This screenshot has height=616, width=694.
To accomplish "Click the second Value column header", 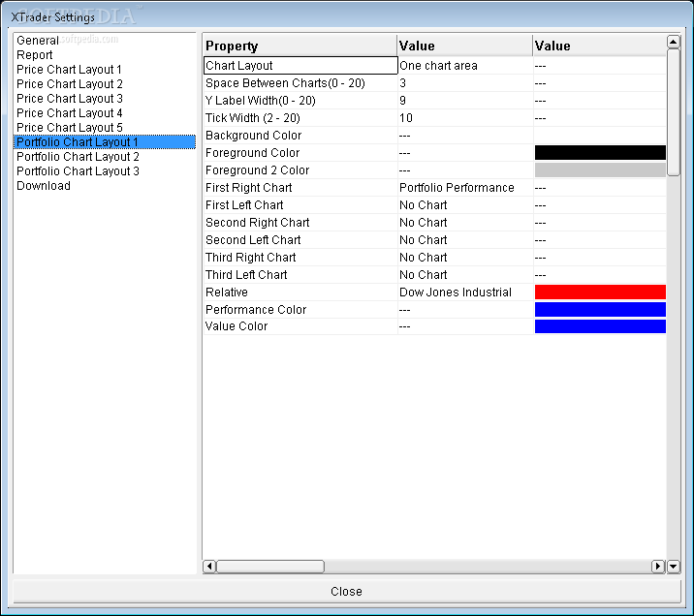I will pyautogui.click(x=600, y=46).
